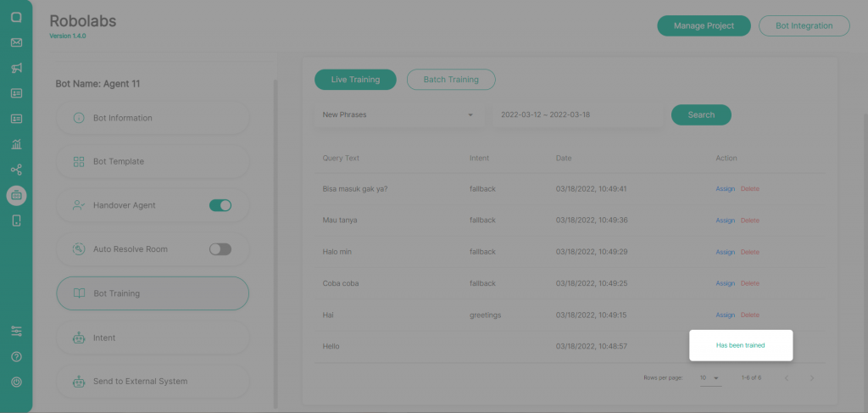Open the mobile phone icon in sidebar
Image resolution: width=868 pixels, height=413 pixels.
[x=17, y=220]
